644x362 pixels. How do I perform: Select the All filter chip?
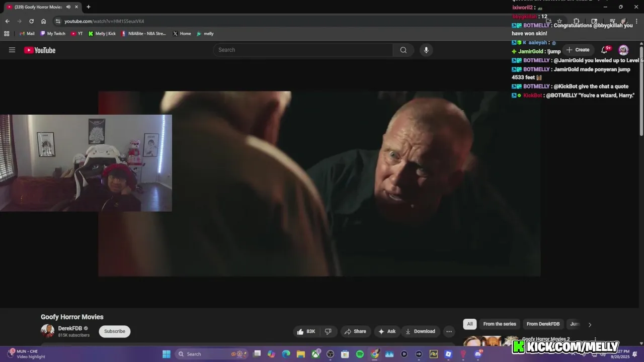pos(470,324)
